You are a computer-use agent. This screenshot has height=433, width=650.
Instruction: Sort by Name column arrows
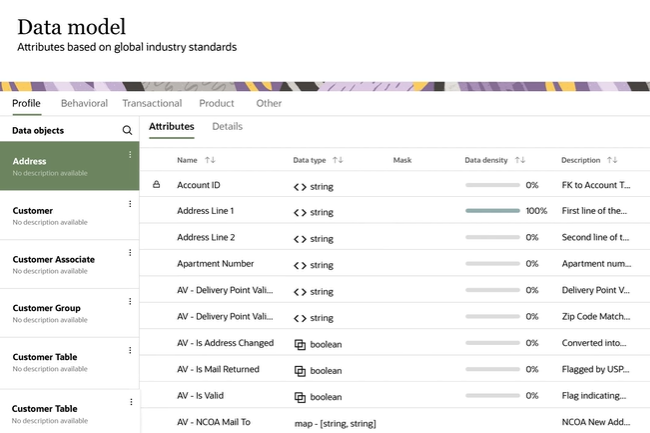coord(210,160)
